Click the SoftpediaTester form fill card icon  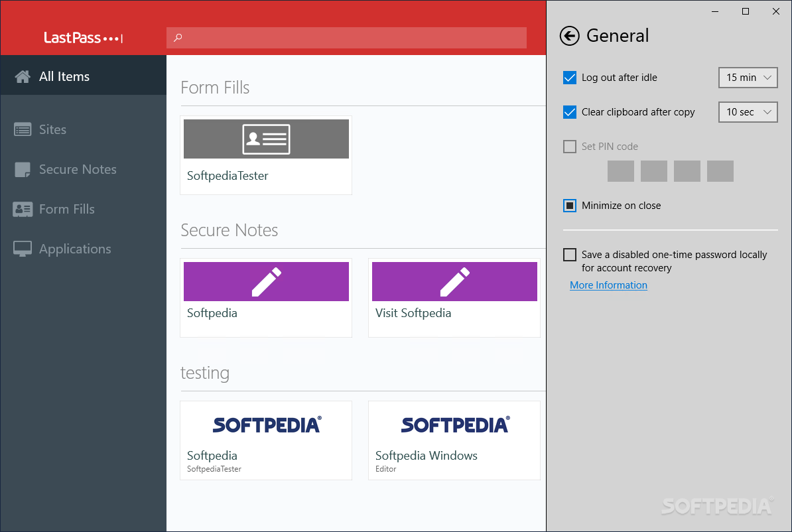(266, 139)
